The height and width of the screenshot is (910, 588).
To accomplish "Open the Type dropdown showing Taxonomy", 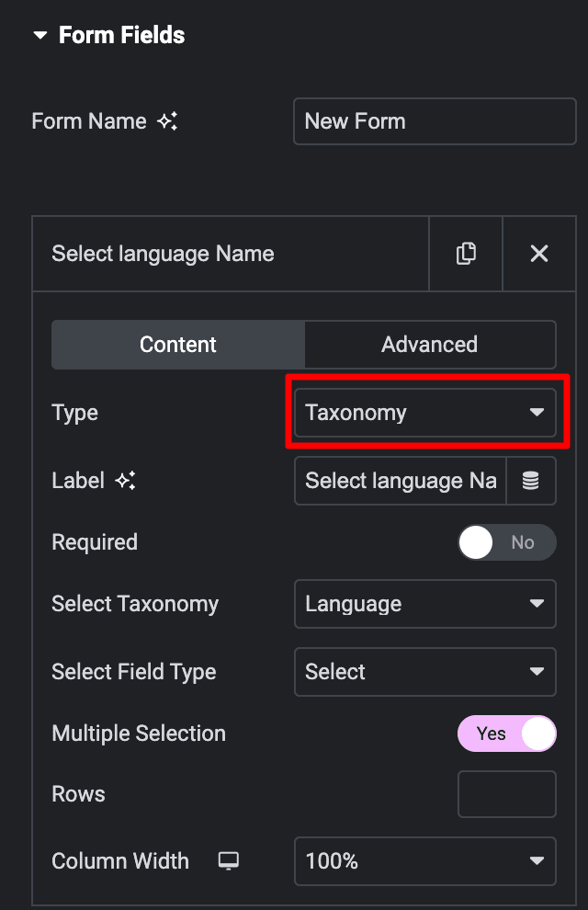I will 425,413.
